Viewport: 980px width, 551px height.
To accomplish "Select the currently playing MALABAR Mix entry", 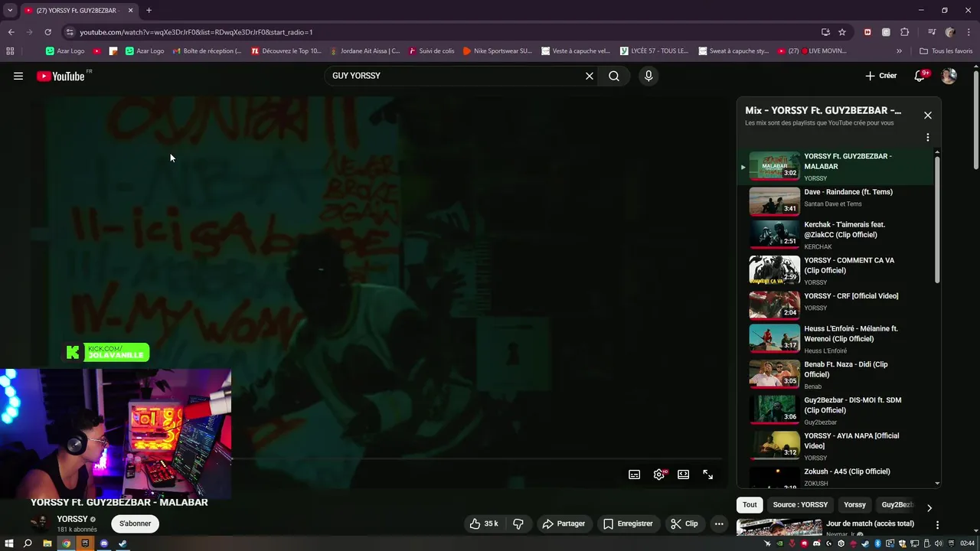I will coord(836,166).
